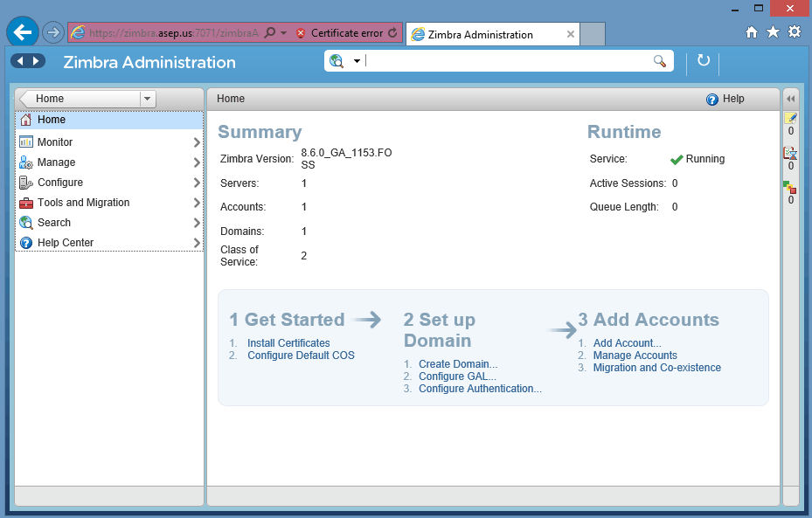Click the Configure server icon
812x518 pixels.
(26, 183)
